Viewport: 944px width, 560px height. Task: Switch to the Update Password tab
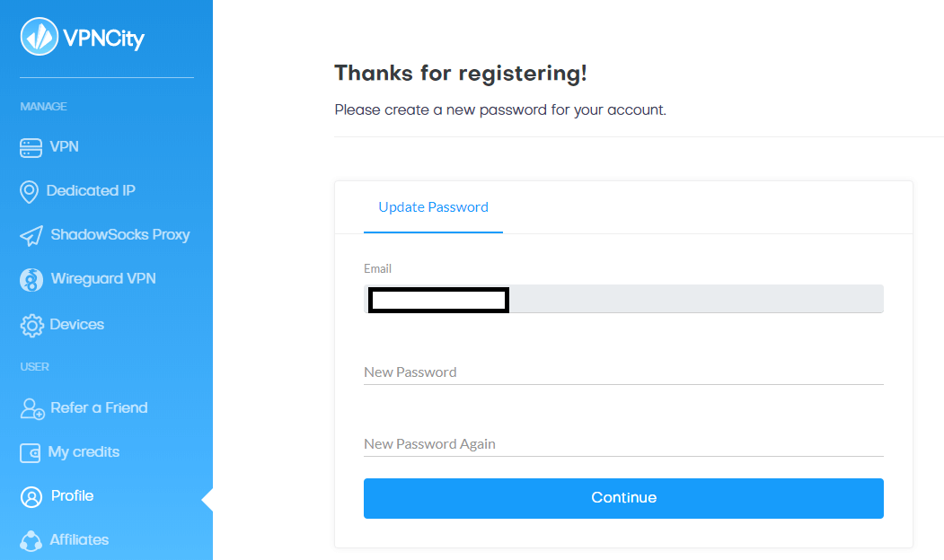pyautogui.click(x=433, y=207)
